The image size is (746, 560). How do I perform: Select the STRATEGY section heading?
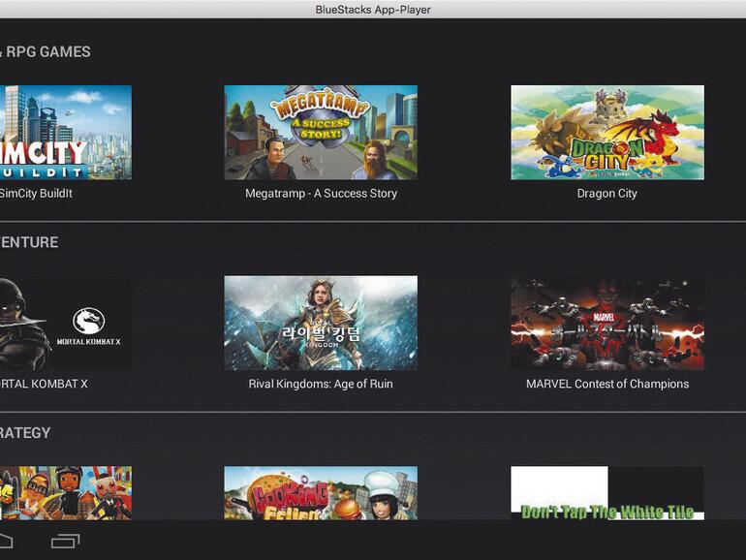(x=25, y=432)
